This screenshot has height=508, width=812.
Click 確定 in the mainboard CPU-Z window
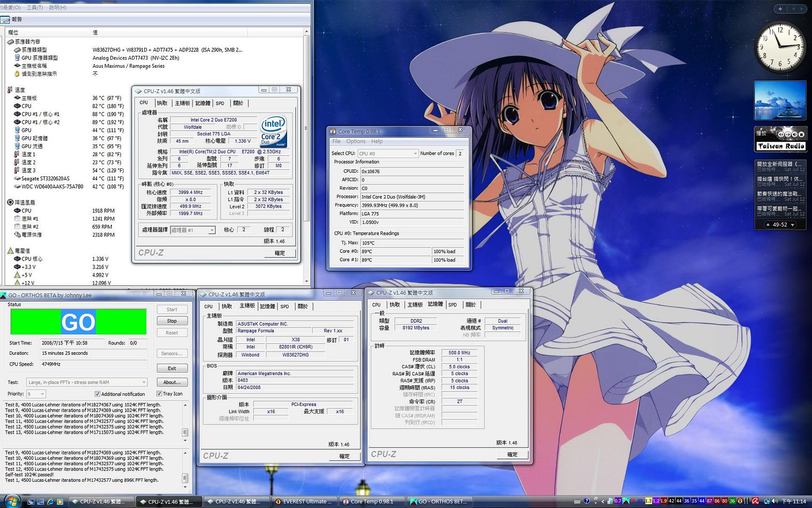[x=344, y=456]
